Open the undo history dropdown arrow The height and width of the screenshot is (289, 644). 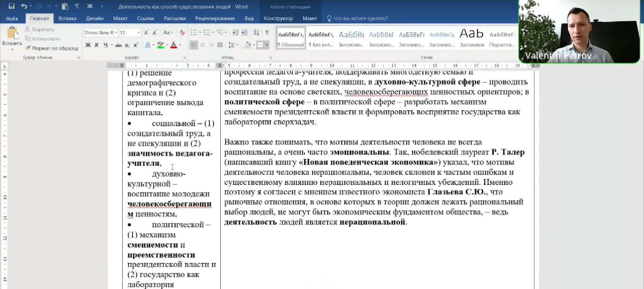(x=31, y=6)
